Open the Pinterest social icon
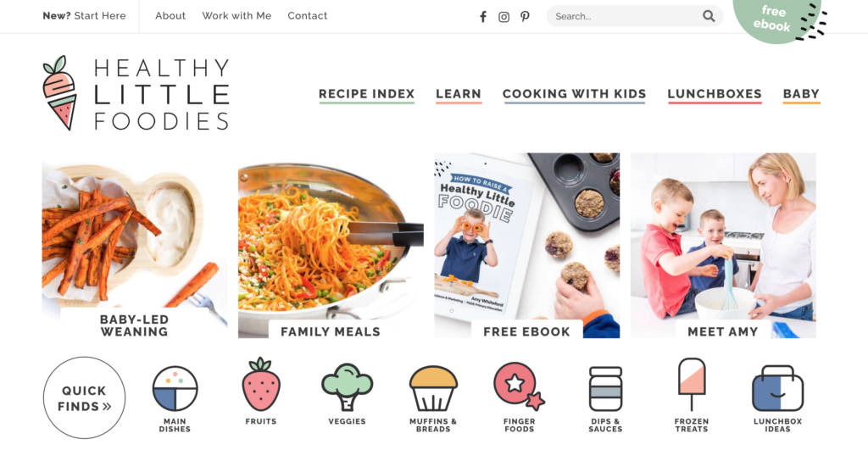The width and height of the screenshot is (868, 450). (x=525, y=17)
